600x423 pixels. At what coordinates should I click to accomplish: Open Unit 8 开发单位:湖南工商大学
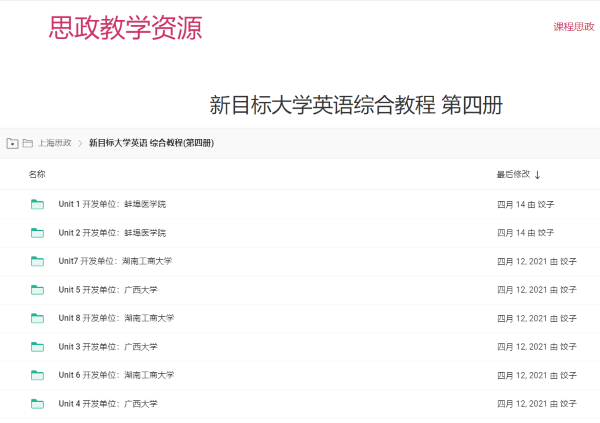pos(116,318)
